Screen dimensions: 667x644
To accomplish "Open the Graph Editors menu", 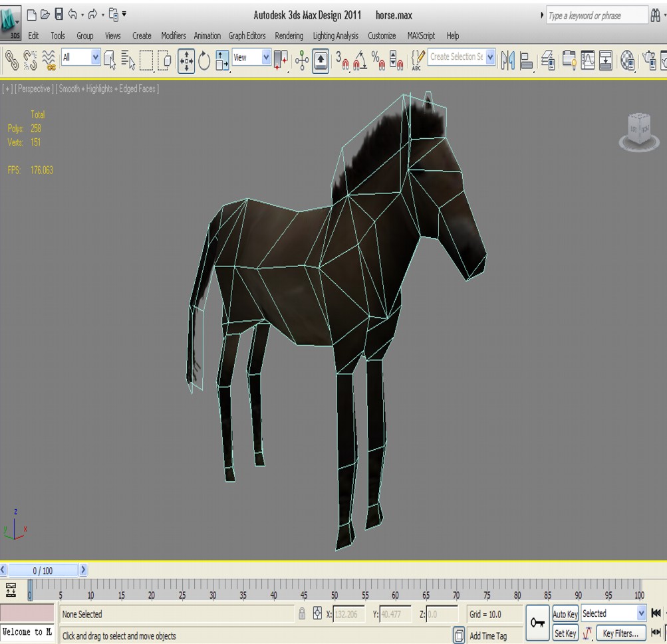I will click(247, 36).
